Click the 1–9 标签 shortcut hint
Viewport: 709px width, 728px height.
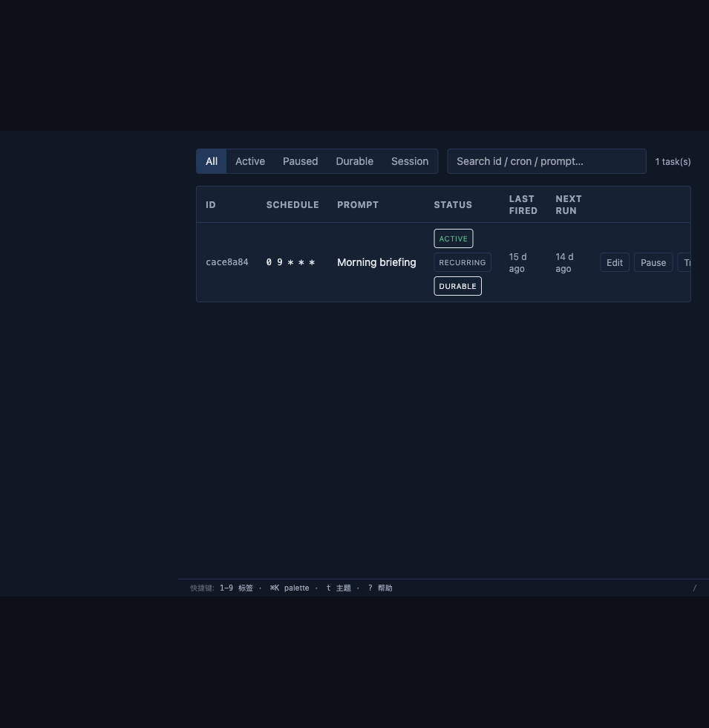click(236, 588)
